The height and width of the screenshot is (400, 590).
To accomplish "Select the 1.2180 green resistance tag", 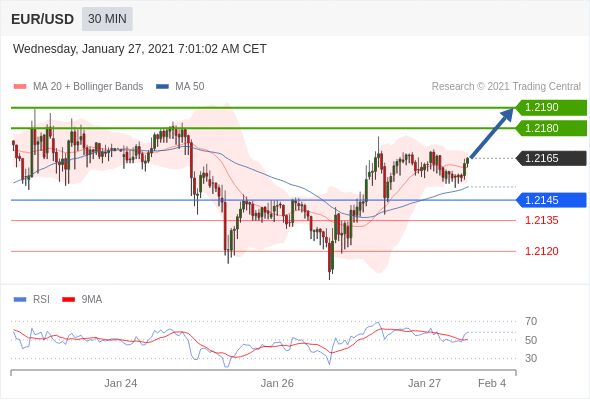I will coord(551,128).
